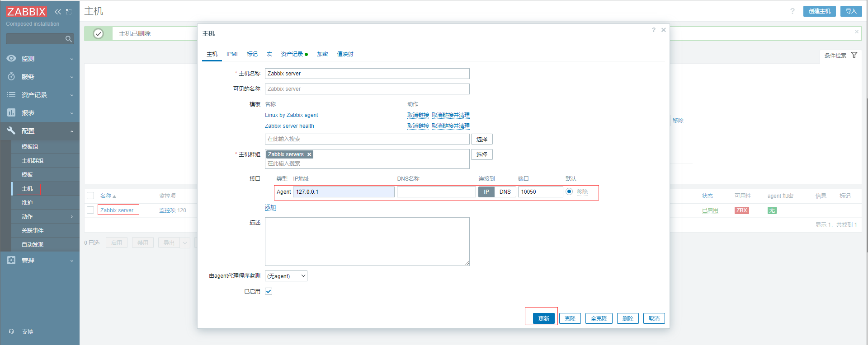This screenshot has width=868, height=345.
Task: Collapse the sidebar with double-chevron icon
Action: pyautogui.click(x=58, y=12)
